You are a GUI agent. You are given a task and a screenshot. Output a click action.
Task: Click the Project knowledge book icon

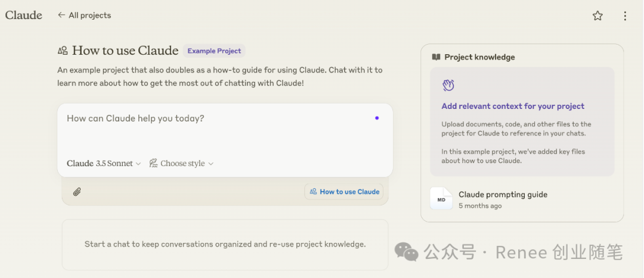(436, 57)
